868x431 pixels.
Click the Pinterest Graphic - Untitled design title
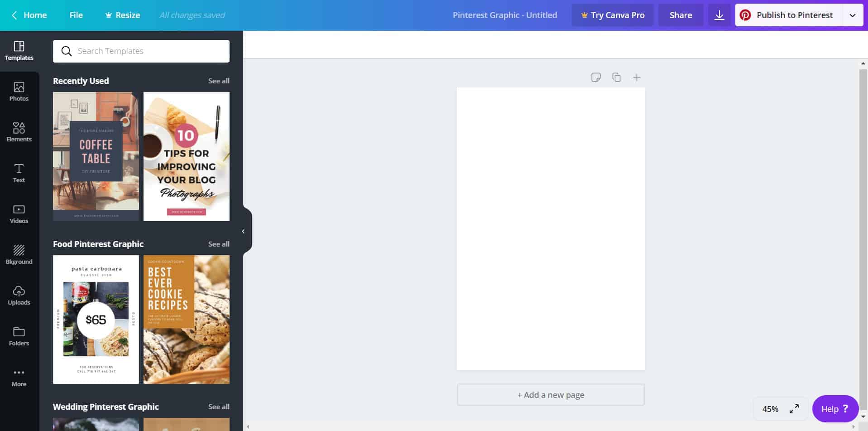(505, 15)
